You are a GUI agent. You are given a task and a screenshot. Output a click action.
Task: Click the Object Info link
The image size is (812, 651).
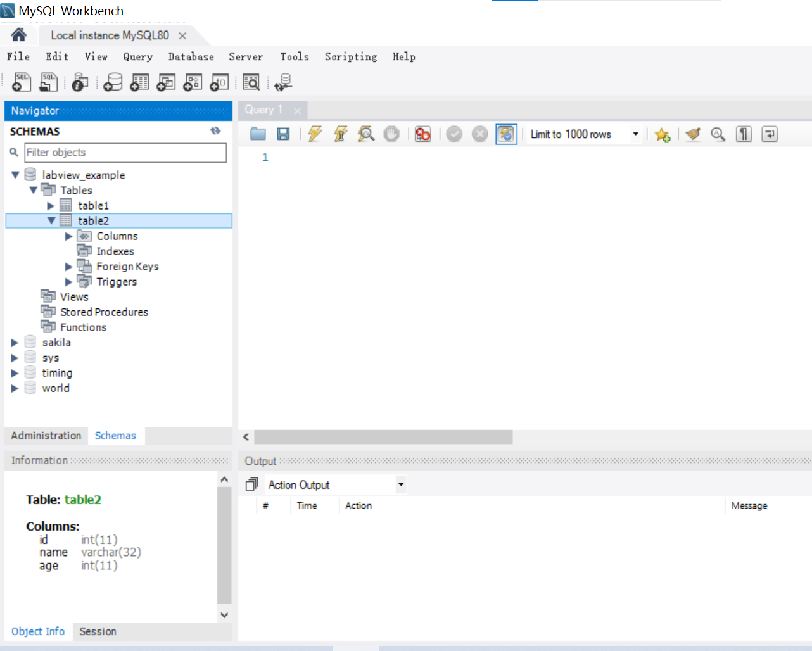click(x=38, y=631)
